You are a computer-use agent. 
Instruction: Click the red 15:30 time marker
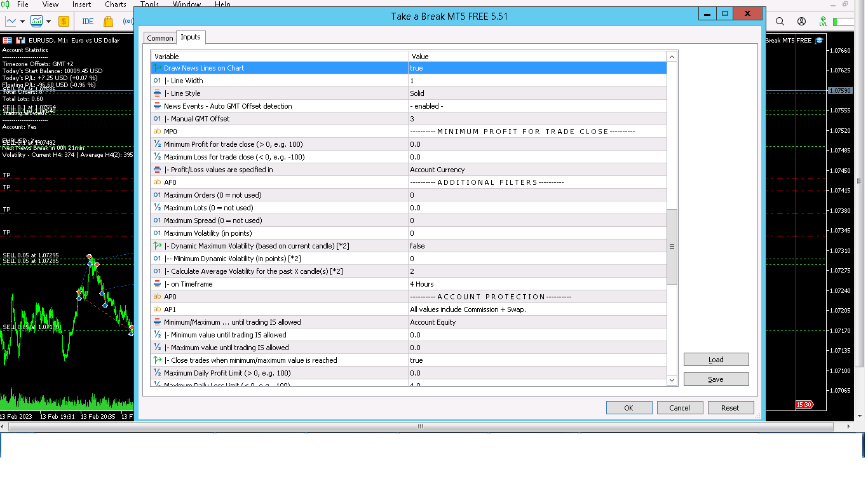coord(804,405)
